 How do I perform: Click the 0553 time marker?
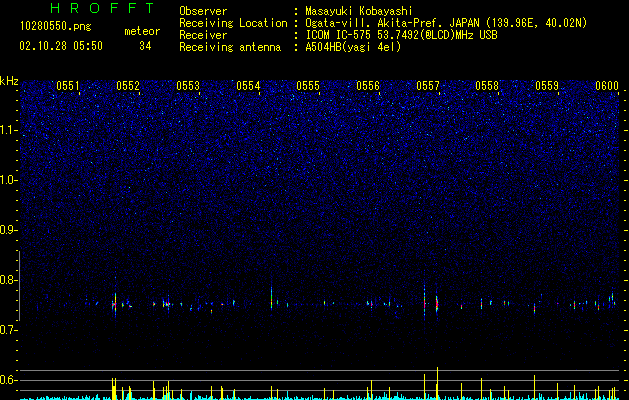point(188,85)
